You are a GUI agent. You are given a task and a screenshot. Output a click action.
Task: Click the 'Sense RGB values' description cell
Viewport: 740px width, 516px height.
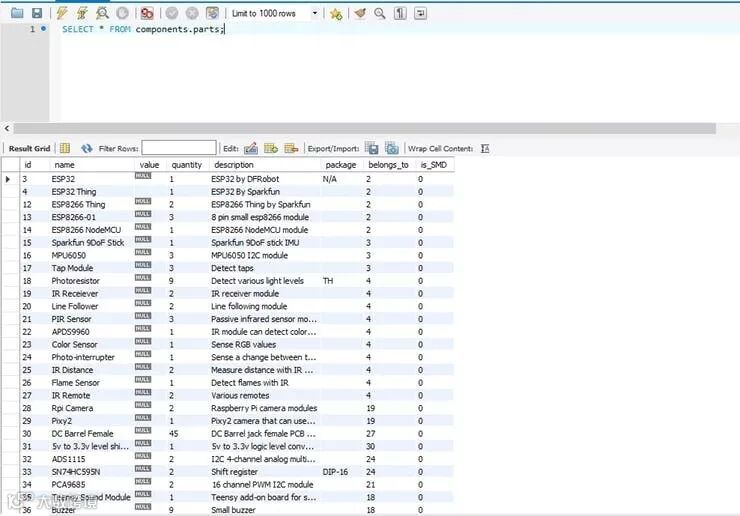coord(244,345)
